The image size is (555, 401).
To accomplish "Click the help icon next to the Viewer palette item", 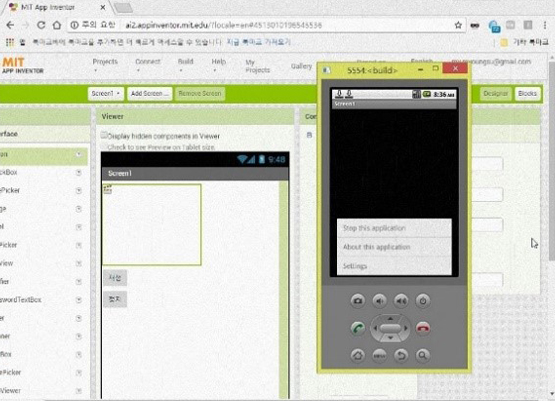I will pyautogui.click(x=79, y=391).
